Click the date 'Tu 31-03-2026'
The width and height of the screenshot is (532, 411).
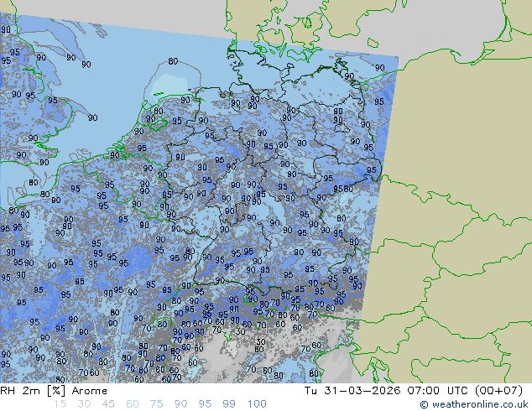352,391
